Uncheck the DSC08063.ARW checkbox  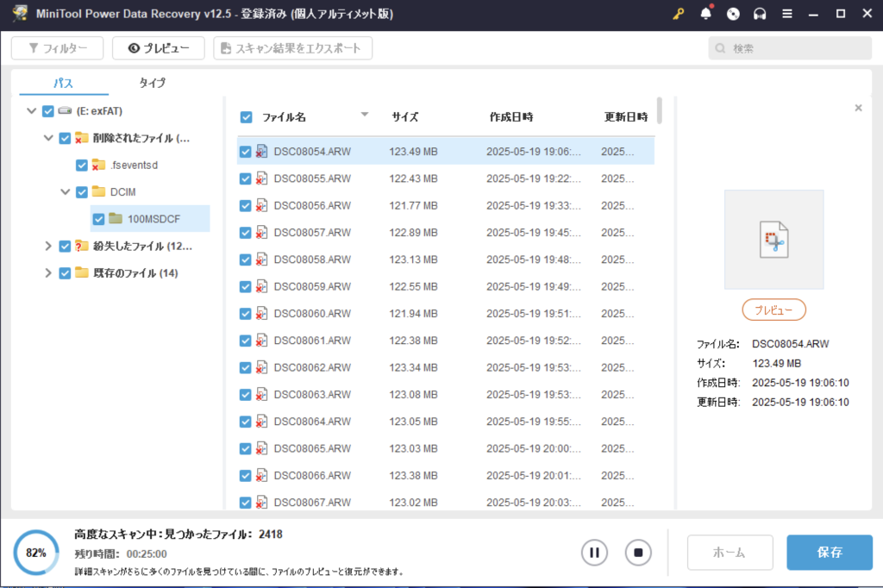(245, 395)
